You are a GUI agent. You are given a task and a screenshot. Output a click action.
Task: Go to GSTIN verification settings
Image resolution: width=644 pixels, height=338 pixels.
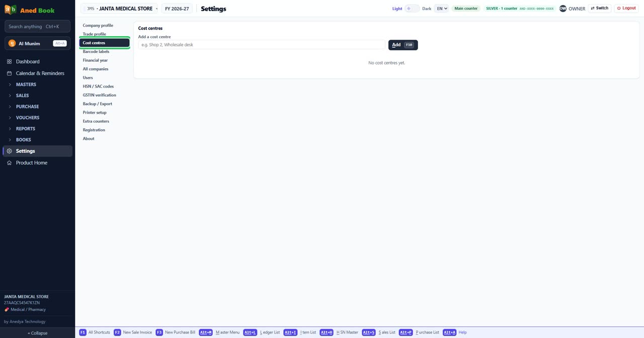[104, 95]
